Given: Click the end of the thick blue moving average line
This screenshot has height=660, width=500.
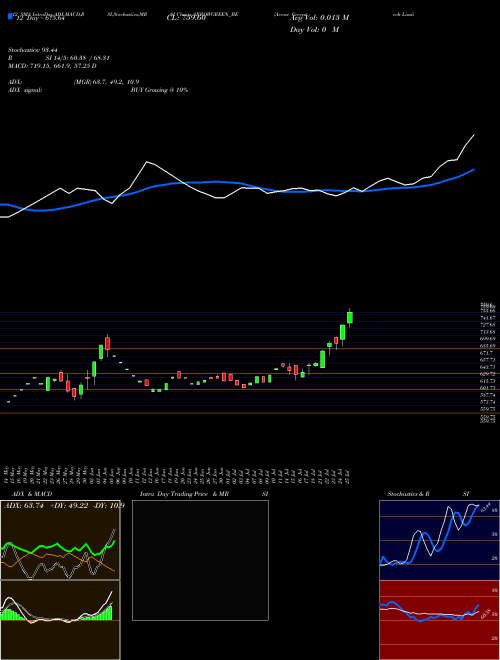Looking at the screenshot, I should tap(474, 169).
